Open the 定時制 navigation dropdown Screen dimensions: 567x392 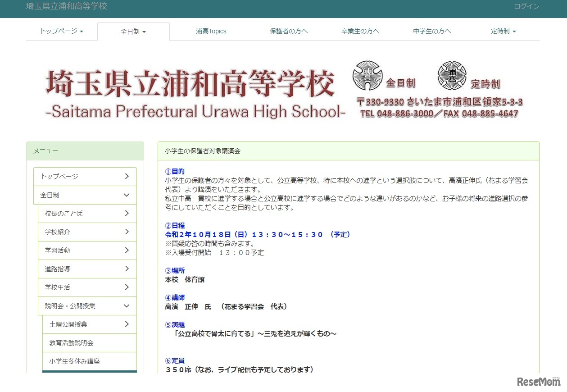[x=503, y=31]
